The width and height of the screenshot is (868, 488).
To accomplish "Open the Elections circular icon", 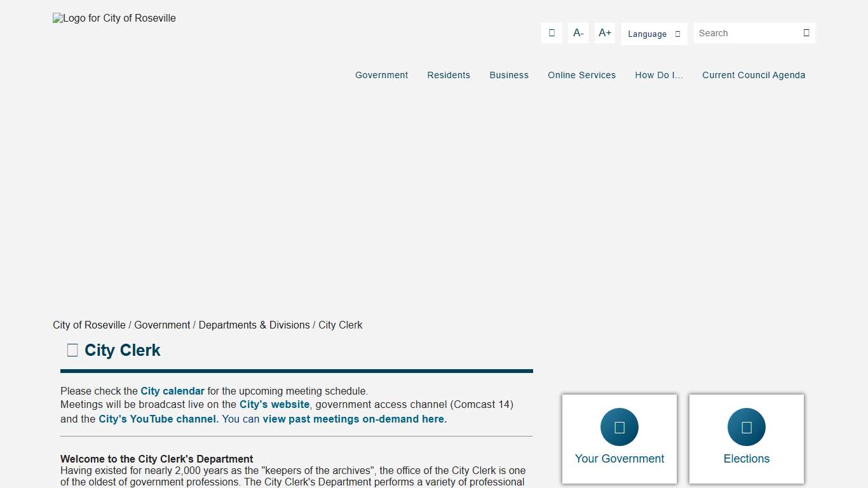I will tap(746, 427).
